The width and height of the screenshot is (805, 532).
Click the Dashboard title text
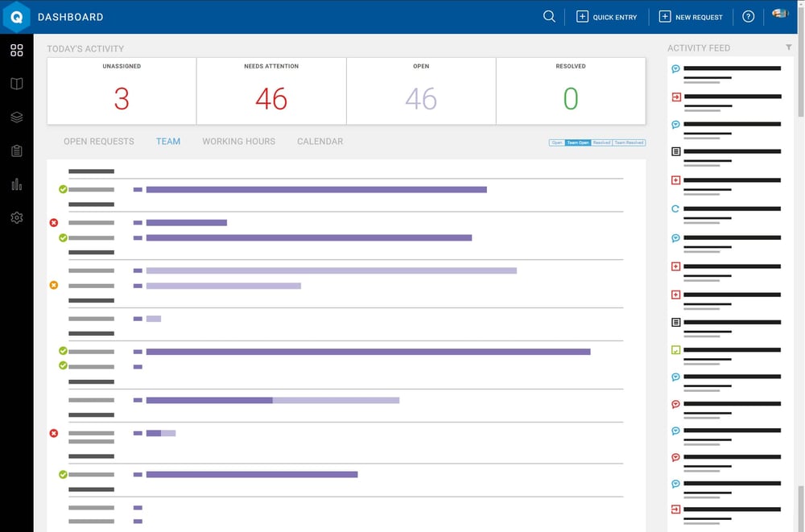(70, 17)
